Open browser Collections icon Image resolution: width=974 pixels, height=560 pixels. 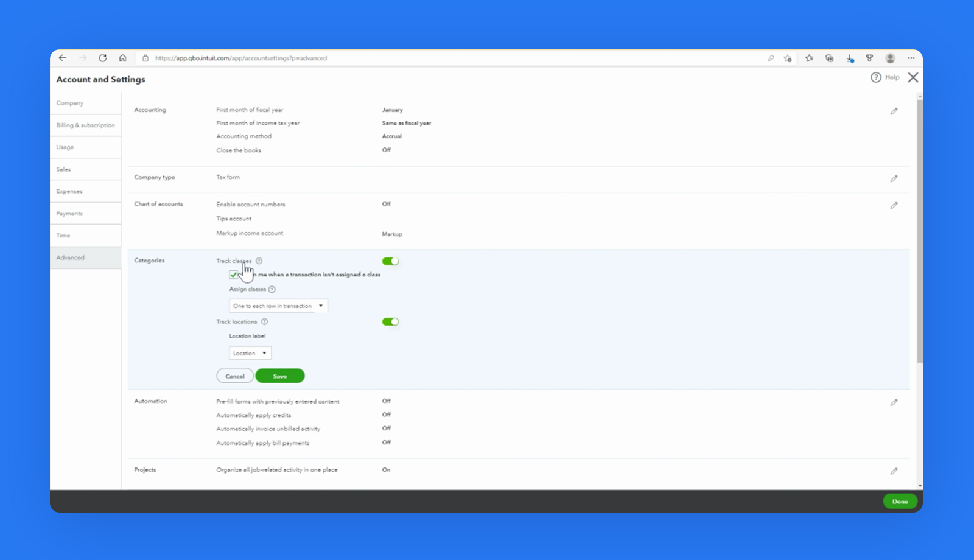(829, 58)
